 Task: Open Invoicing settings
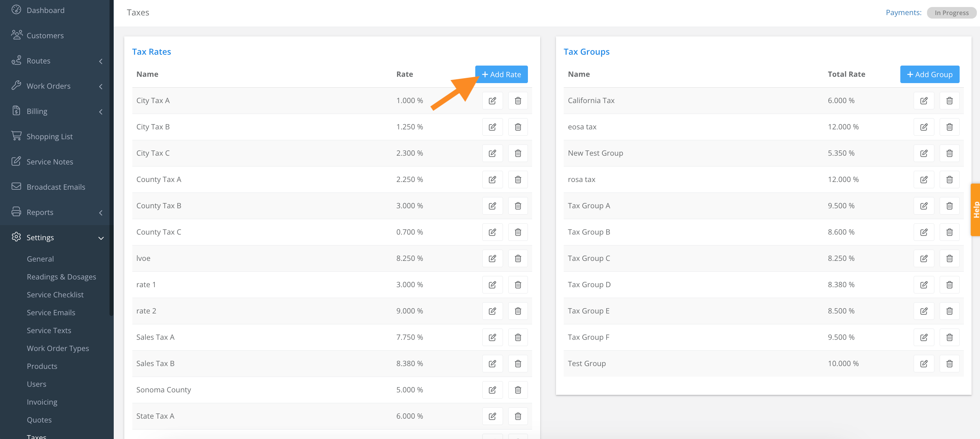(42, 402)
